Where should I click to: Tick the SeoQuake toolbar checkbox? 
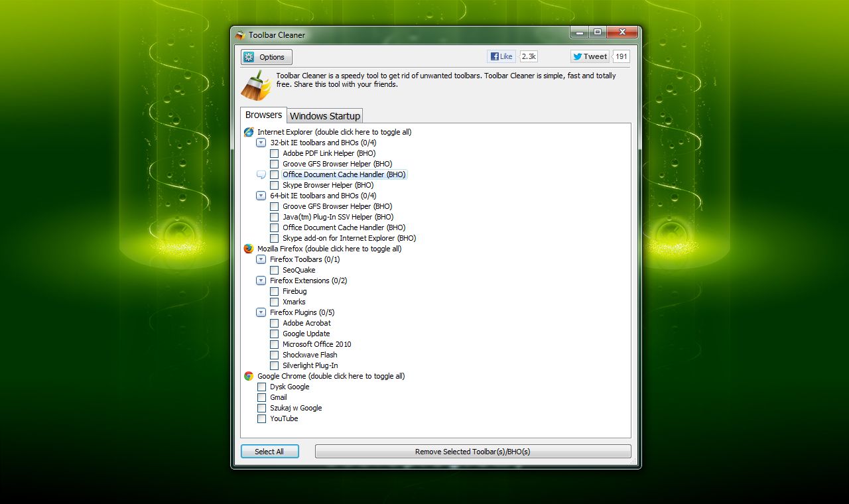coord(274,270)
